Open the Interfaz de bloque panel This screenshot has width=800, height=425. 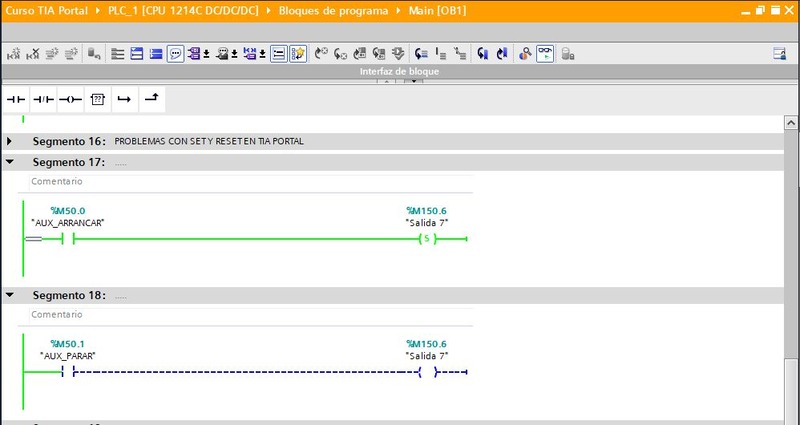coord(399,72)
